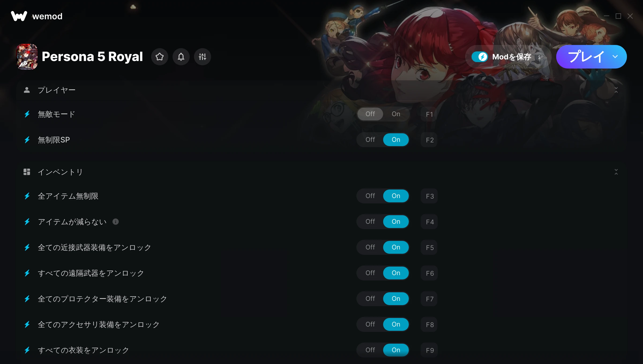This screenshot has height=364, width=643.
Task: Turn Off 全アイテム無制限
Action: coord(370,196)
